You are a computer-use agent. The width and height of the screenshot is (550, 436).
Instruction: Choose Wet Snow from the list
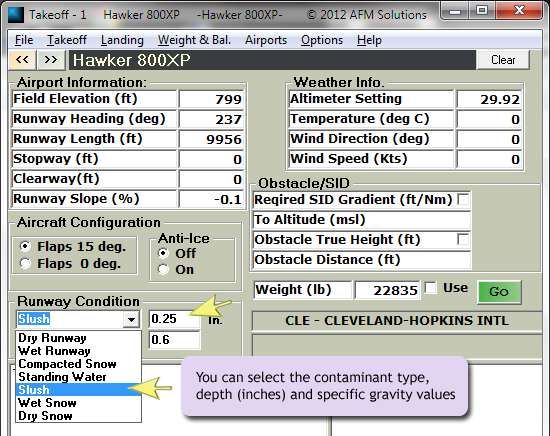coord(79,403)
